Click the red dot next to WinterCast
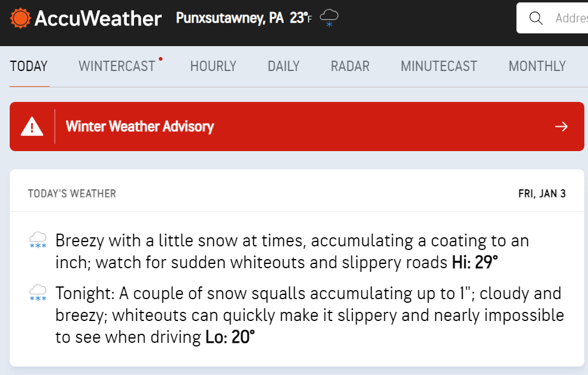Image resolution: width=588 pixels, height=375 pixels. [x=161, y=59]
